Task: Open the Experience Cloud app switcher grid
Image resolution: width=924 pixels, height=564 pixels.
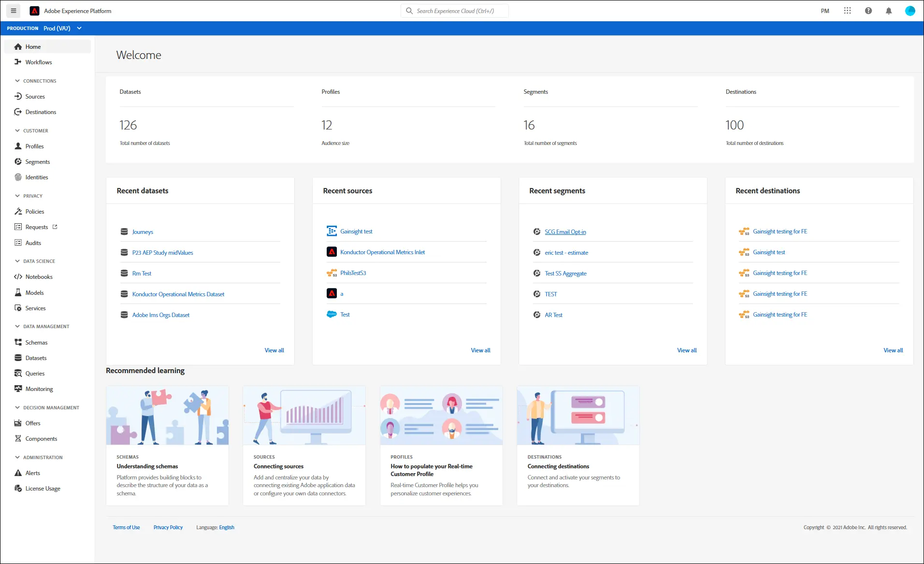Action: (848, 10)
